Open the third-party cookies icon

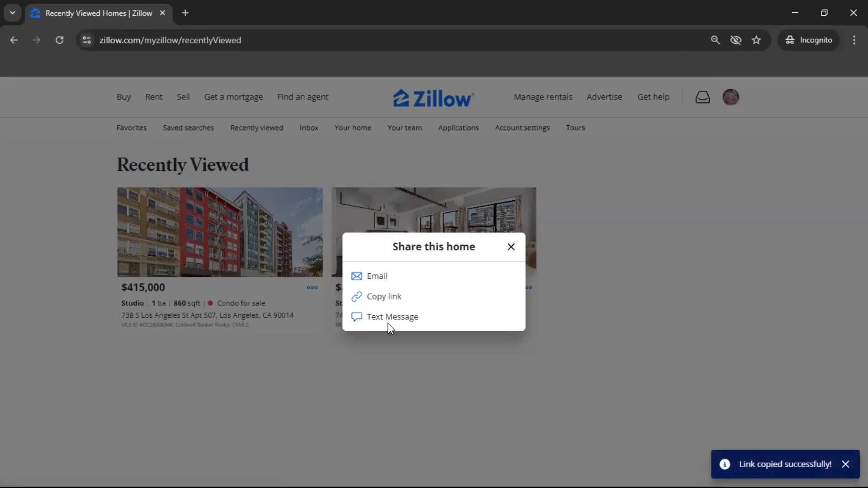pos(736,40)
